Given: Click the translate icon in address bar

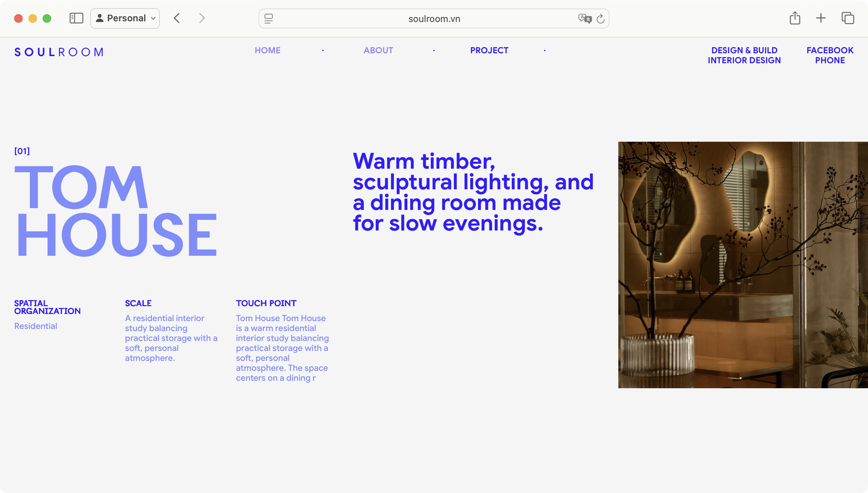Looking at the screenshot, I should [585, 18].
